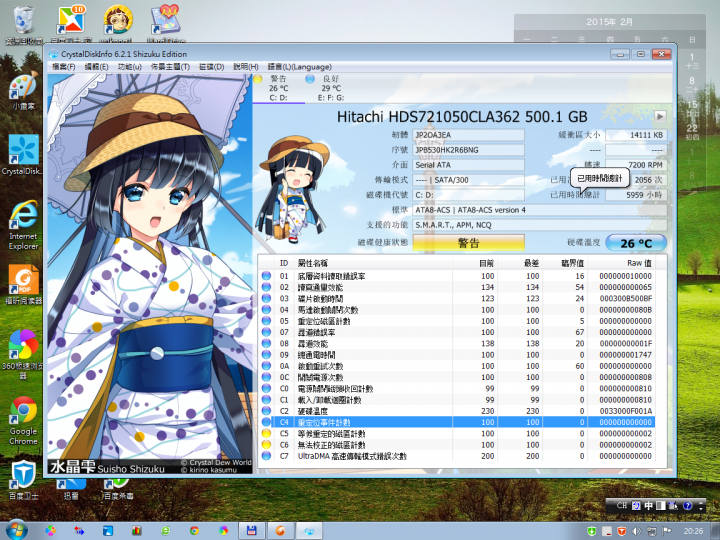Viewport: 720px width, 540px height.
Task: Click the S.M.A.R.T., APM, NCQ features field
Action: tap(540, 225)
